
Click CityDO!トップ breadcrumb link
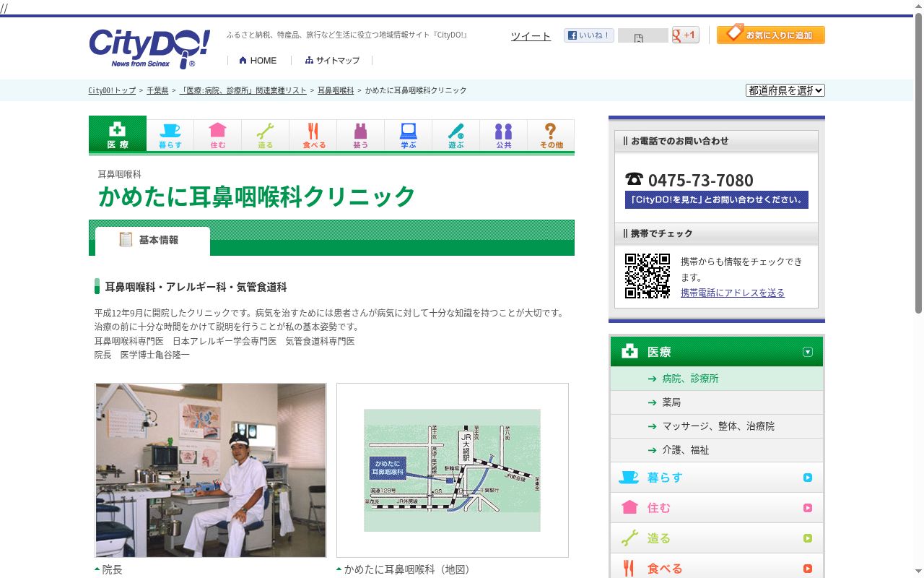click(x=112, y=90)
